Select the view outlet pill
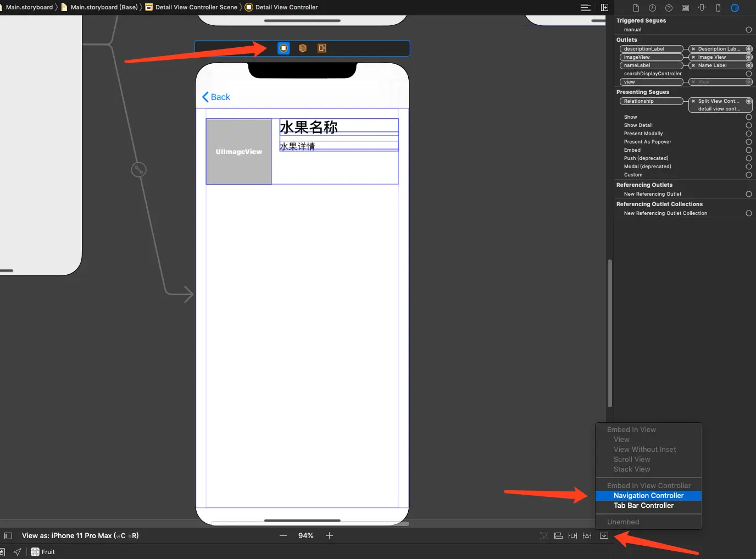Viewport: 756px width, 559px height. tap(652, 82)
